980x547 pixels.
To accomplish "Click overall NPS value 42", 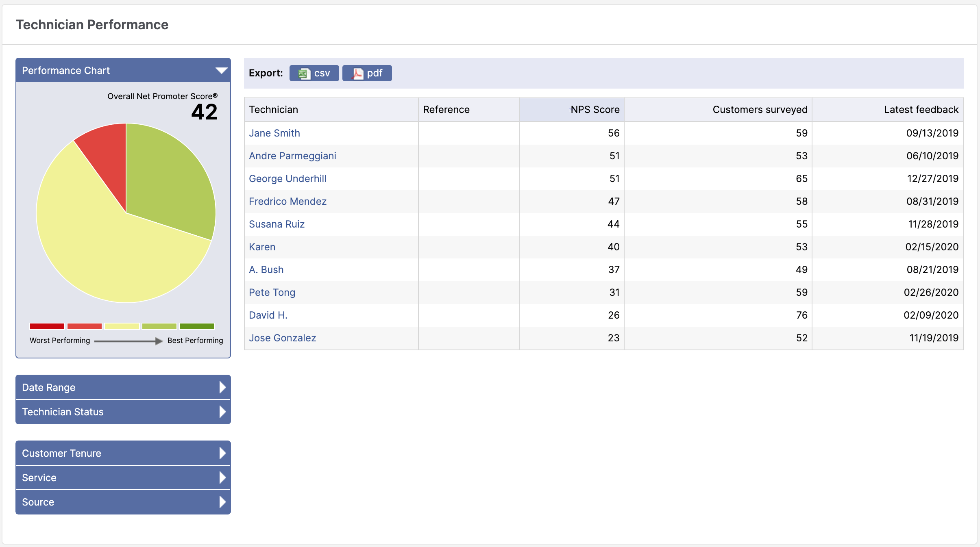I will (x=204, y=112).
